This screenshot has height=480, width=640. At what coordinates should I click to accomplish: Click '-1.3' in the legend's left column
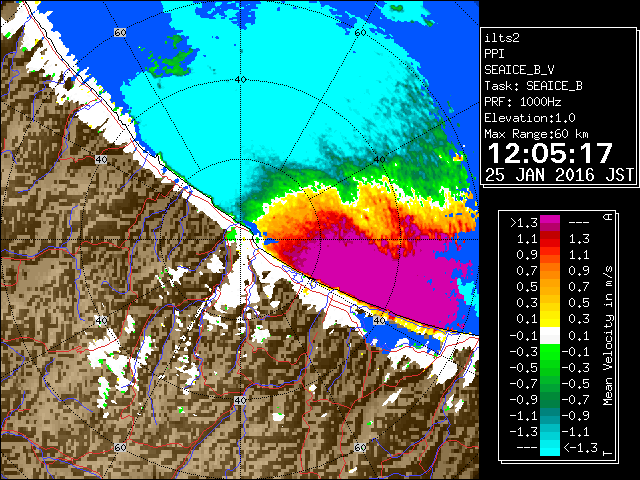coord(524,432)
